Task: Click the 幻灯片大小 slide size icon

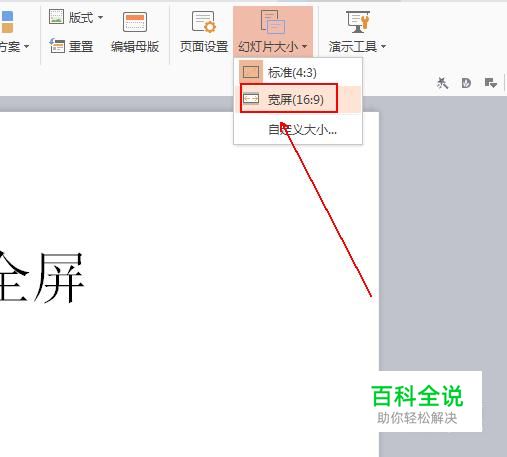Action: pyautogui.click(x=272, y=22)
